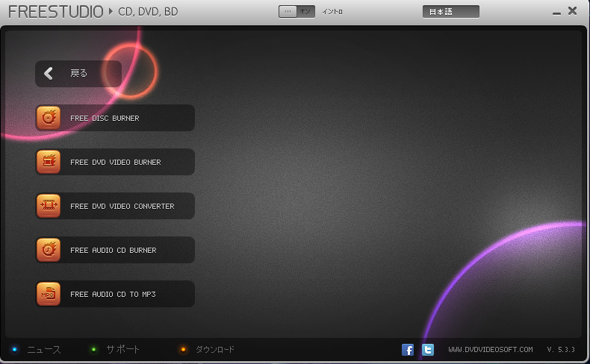Click the orange dot beside ダウンロード
590x364 pixels.
click(x=183, y=350)
